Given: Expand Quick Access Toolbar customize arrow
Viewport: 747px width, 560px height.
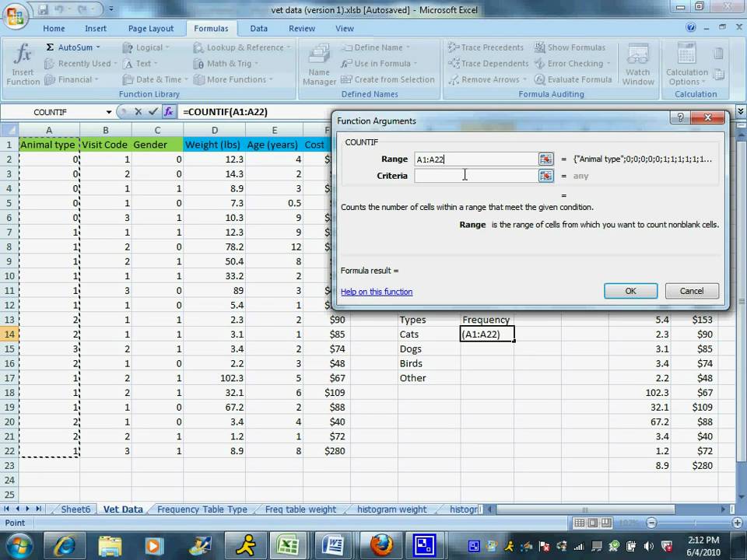Looking at the screenshot, I should pyautogui.click(x=111, y=9).
